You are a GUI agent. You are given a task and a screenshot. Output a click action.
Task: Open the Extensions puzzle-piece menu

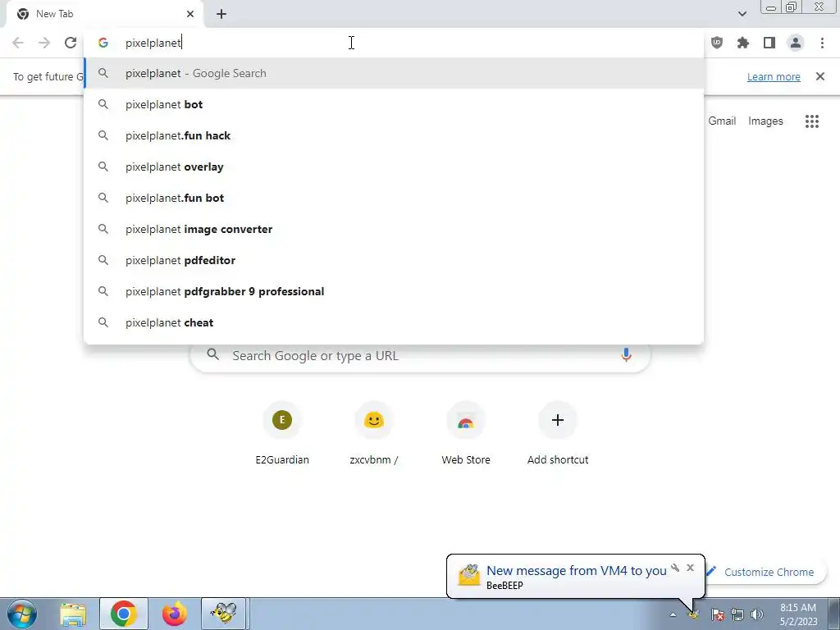click(x=743, y=43)
